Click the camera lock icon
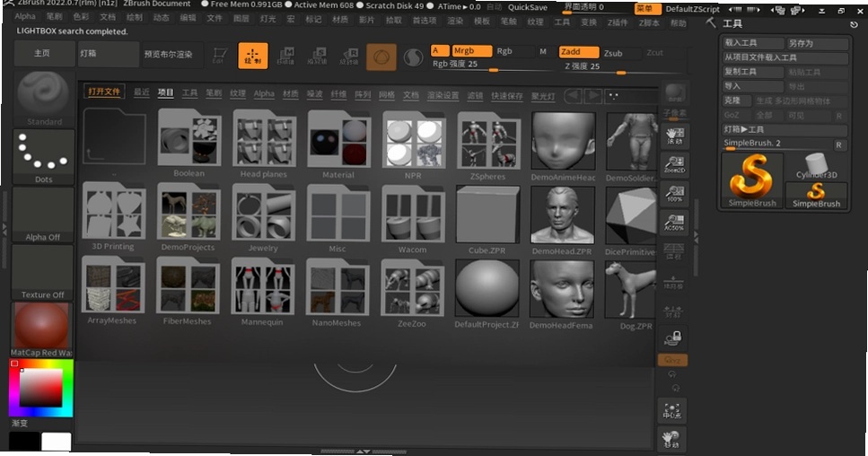Viewport: 868px width, 456px height. pyautogui.click(x=673, y=338)
